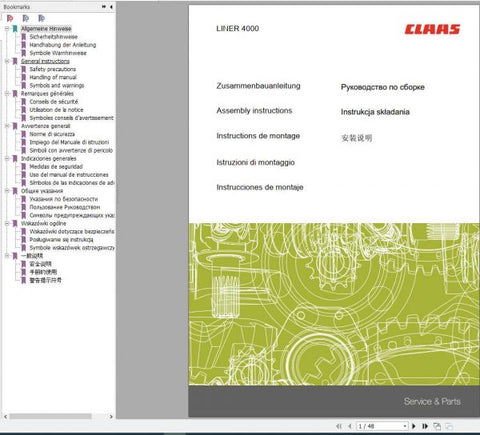Viewport: 480px width, 435px height.
Task: Open the 安全说明 bookmark
Action: click(40, 264)
